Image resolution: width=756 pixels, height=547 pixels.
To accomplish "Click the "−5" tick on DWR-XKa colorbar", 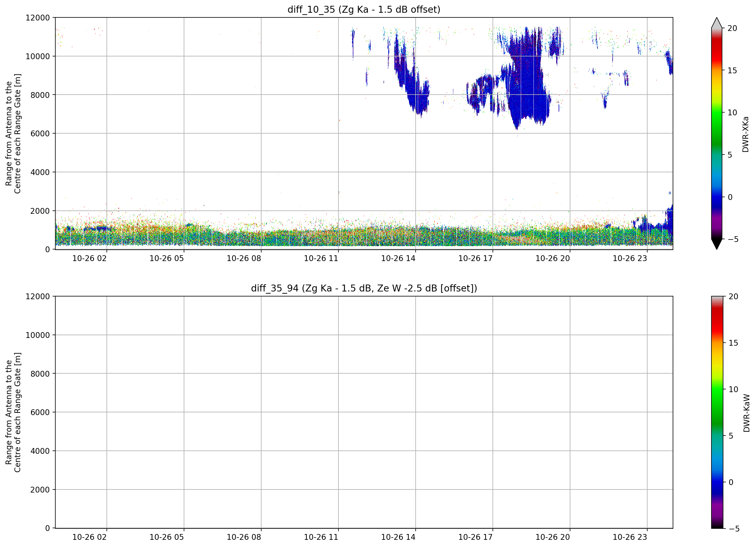I will click(733, 239).
